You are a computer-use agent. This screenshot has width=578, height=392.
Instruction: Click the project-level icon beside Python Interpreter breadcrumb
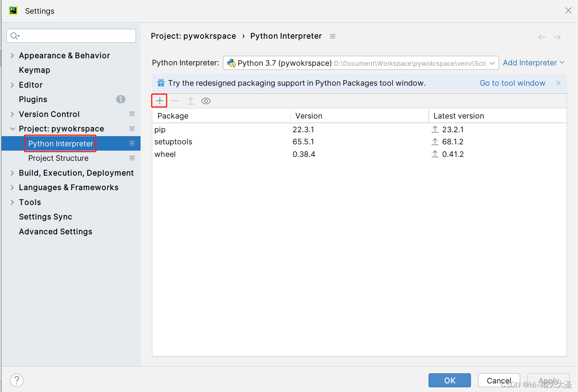(x=333, y=36)
